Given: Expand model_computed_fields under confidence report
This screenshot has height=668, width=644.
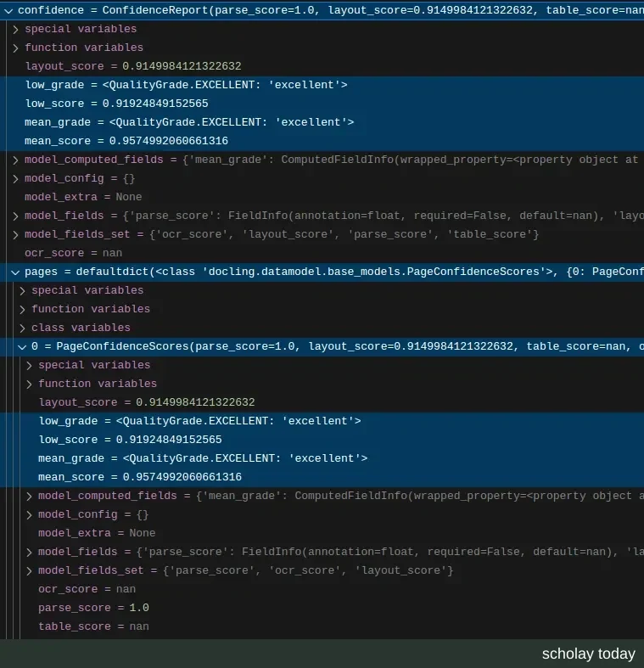Looking at the screenshot, I should tap(15, 160).
